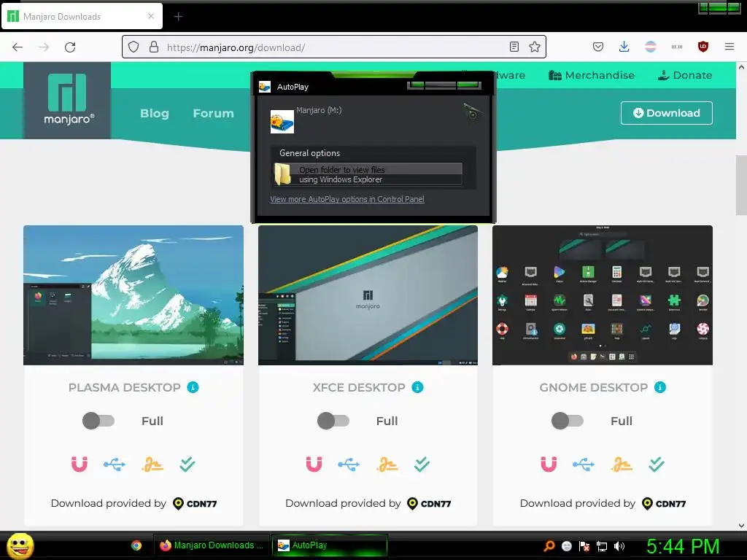Bookmark this page with star icon
The height and width of the screenshot is (560, 747).
tap(535, 47)
